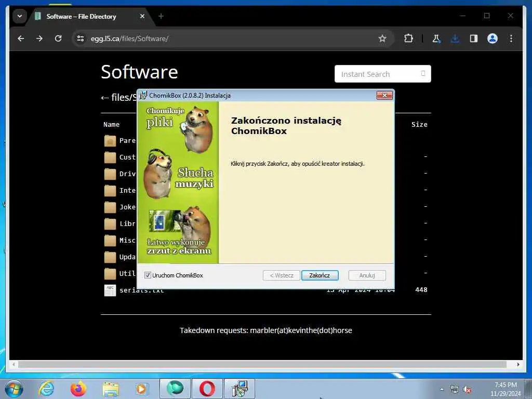532x399 pixels.
Task: Open the folder icon beside Joke
Action: click(x=110, y=207)
